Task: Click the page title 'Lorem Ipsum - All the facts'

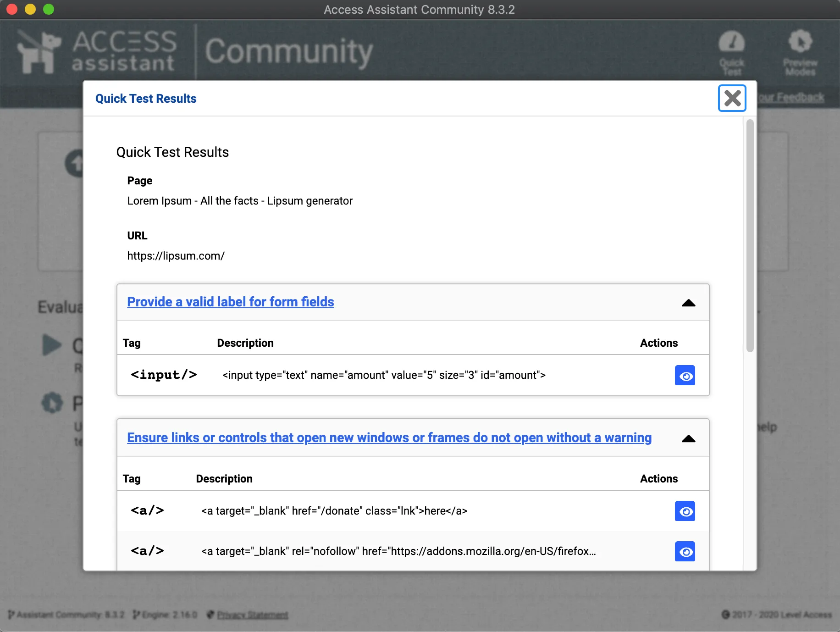Action: tap(240, 201)
